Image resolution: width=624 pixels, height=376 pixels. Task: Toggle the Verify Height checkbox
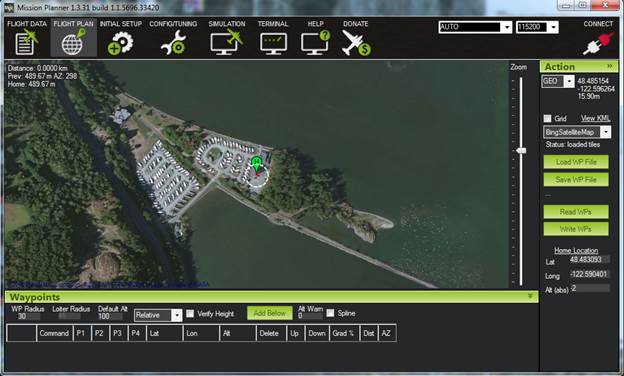[x=190, y=314]
